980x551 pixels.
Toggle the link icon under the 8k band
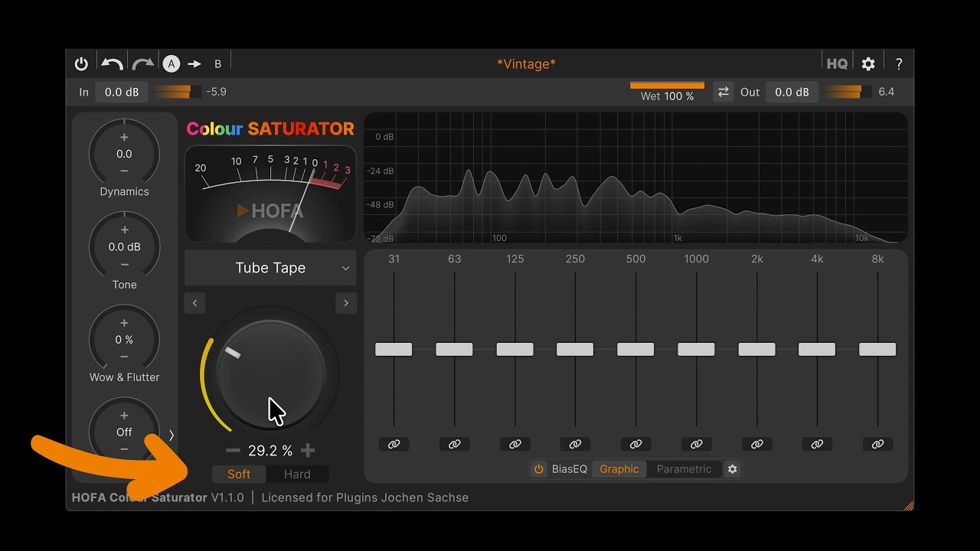(878, 444)
